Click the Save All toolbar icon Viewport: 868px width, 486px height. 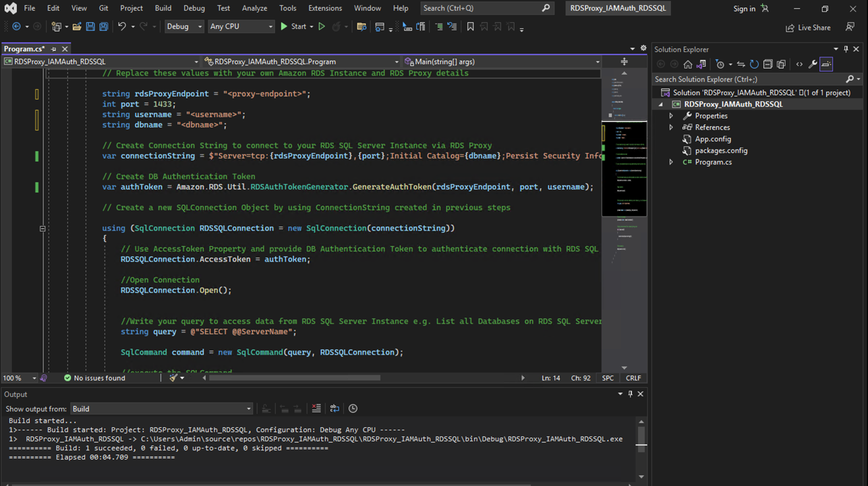tap(104, 27)
